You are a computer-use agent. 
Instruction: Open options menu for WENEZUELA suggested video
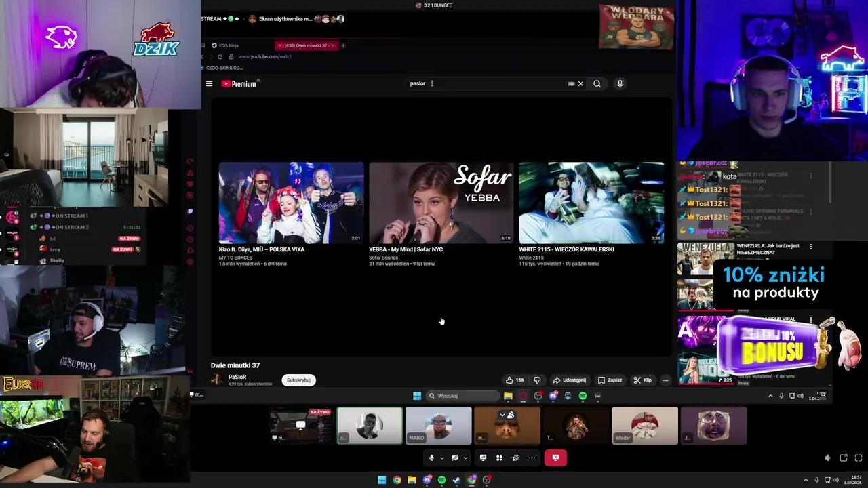tap(810, 247)
